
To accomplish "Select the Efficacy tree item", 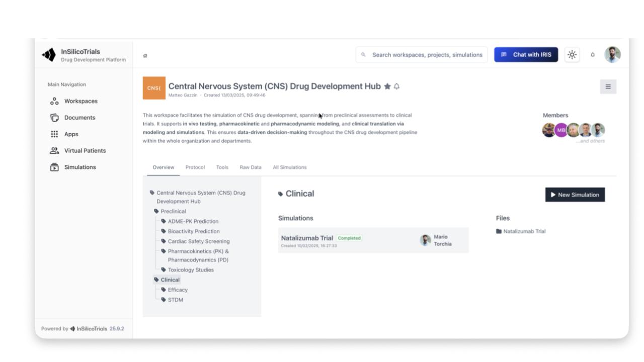I will [x=178, y=290].
